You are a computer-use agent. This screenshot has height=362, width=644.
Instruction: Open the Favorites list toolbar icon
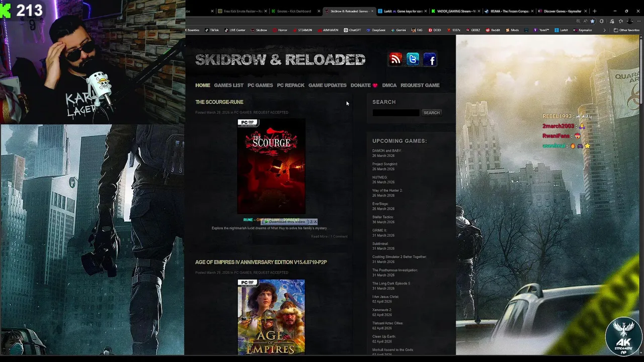[x=621, y=21]
